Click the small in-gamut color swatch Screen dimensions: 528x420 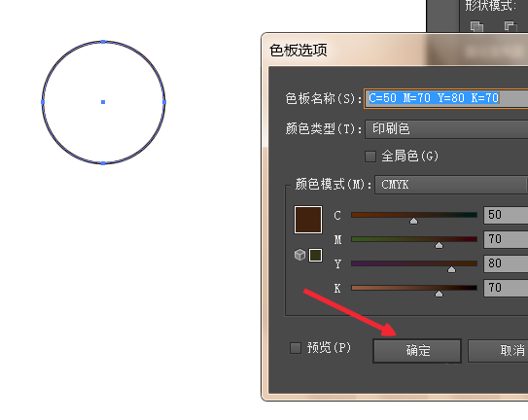tap(315, 255)
